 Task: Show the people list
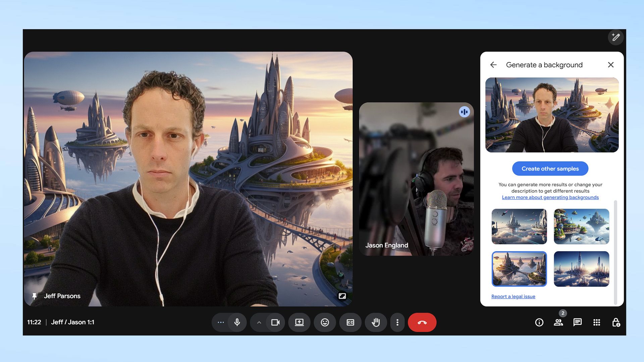click(x=558, y=322)
